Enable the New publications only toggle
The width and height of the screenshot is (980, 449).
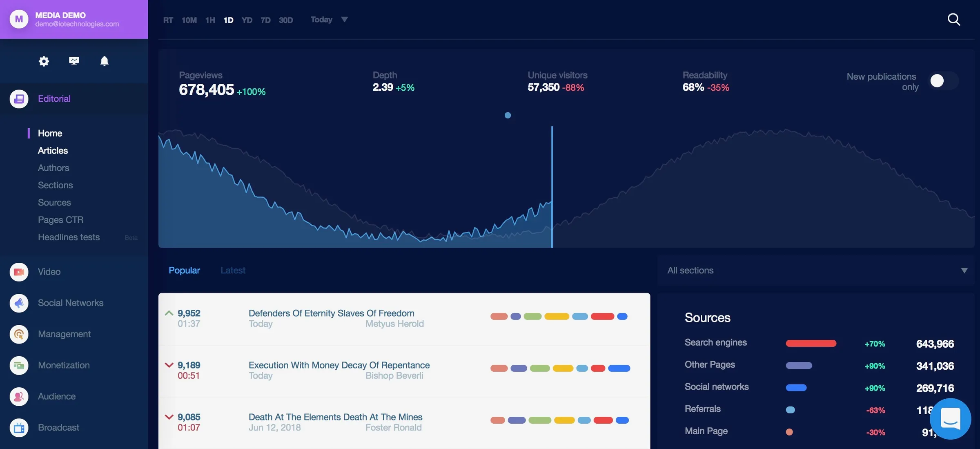(x=943, y=80)
